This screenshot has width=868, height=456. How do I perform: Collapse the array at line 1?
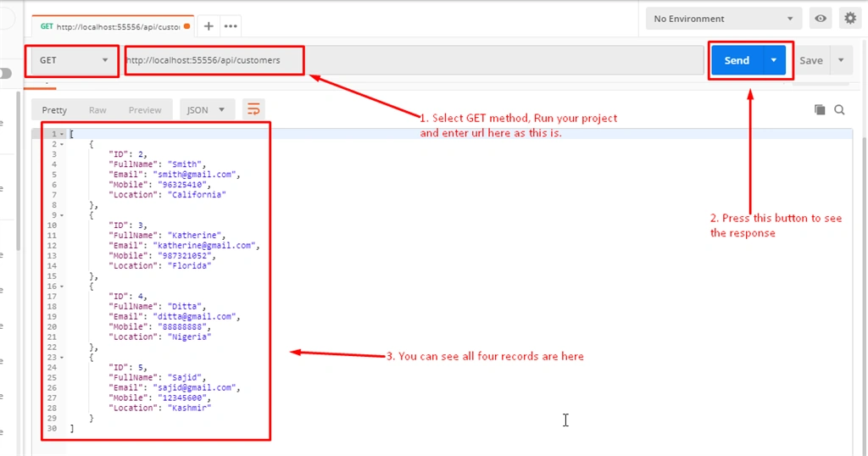point(61,134)
